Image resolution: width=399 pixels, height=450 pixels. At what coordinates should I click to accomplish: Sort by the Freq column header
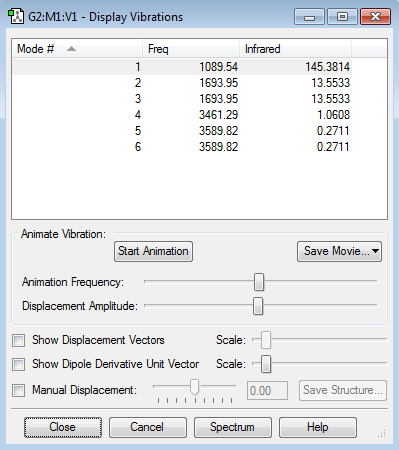coord(191,49)
